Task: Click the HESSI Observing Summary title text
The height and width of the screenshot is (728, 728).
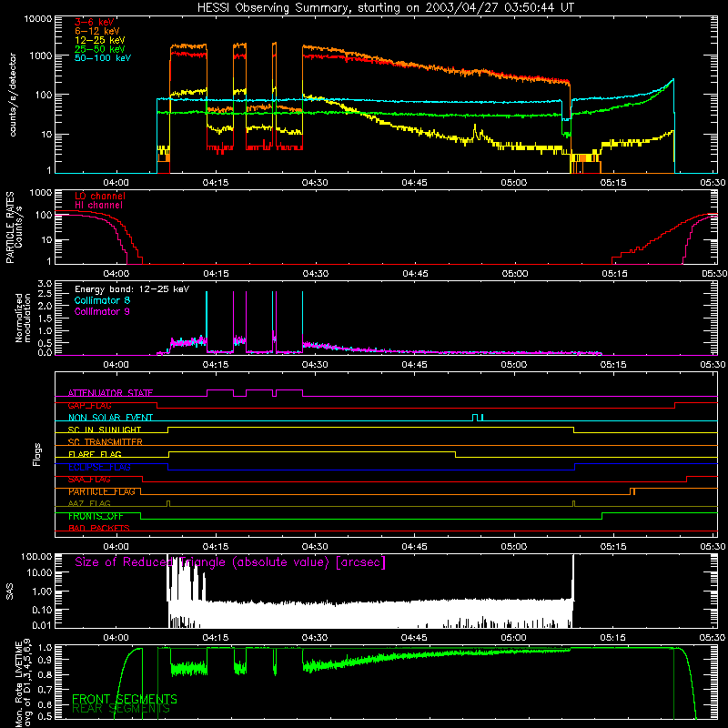Action: [385, 7]
